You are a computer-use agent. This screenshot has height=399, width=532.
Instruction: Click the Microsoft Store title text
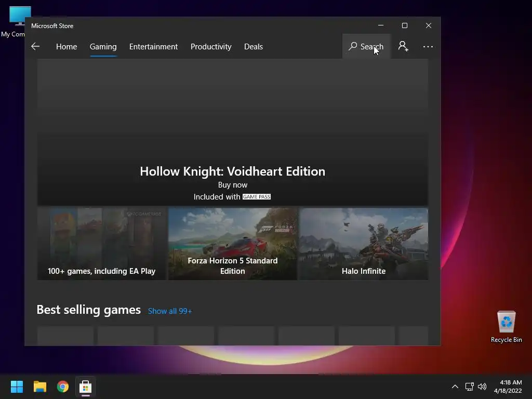point(52,26)
